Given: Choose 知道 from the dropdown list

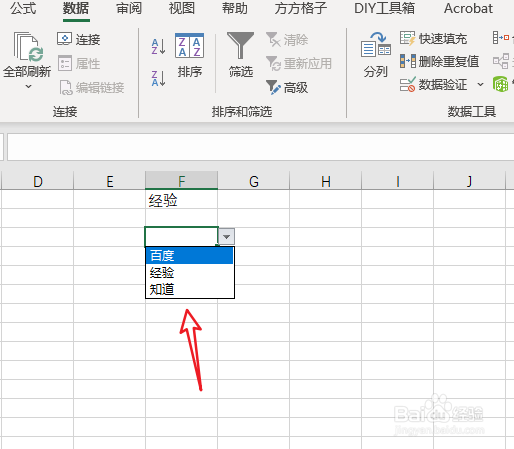Looking at the screenshot, I should click(189, 289).
